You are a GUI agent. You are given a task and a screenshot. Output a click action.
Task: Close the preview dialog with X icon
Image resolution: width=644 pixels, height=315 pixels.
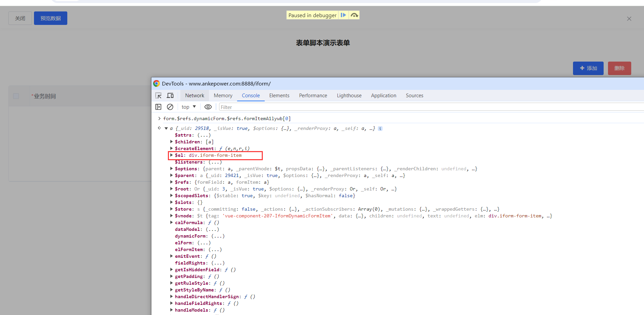pos(629,19)
